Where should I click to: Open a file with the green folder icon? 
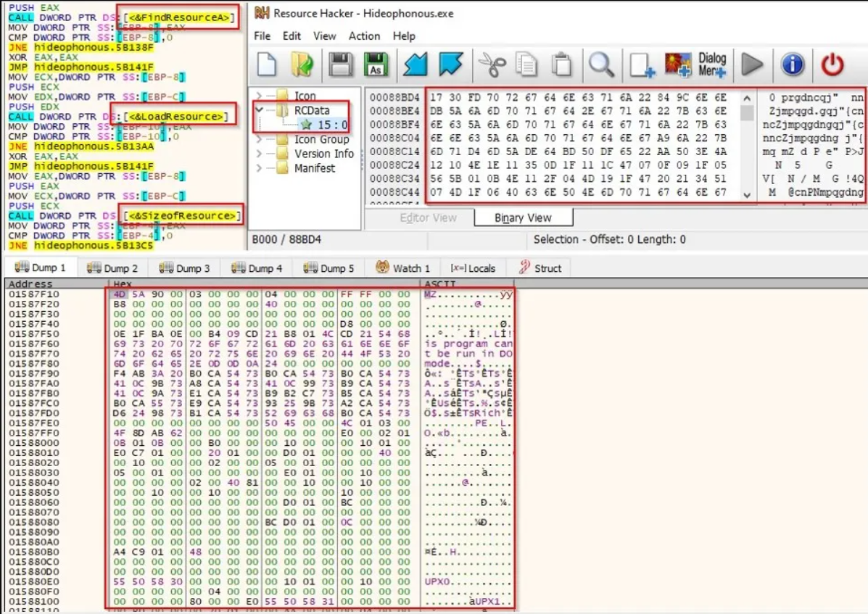pyautogui.click(x=302, y=65)
